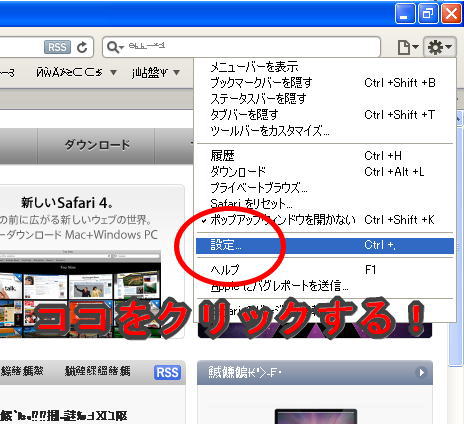Viewport: 464px width, 424px height.
Task: Minimize the Safari window
Action: [x=405, y=14]
